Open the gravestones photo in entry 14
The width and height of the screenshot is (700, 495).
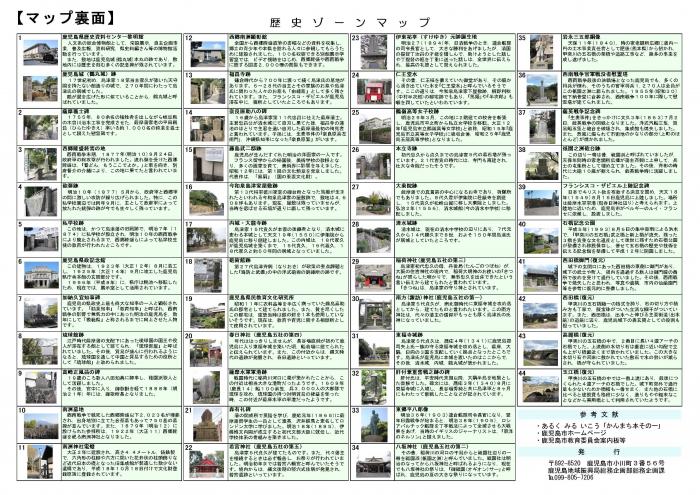click(x=208, y=129)
